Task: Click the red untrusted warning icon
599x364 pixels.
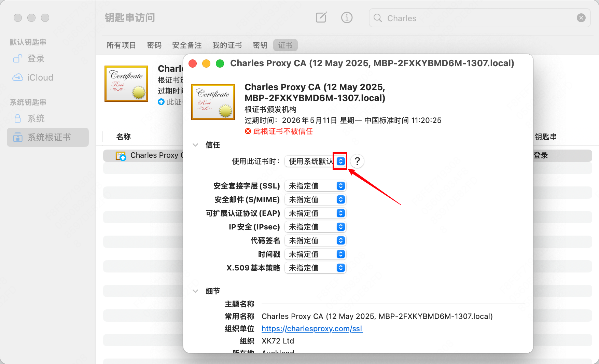Action: [248, 131]
